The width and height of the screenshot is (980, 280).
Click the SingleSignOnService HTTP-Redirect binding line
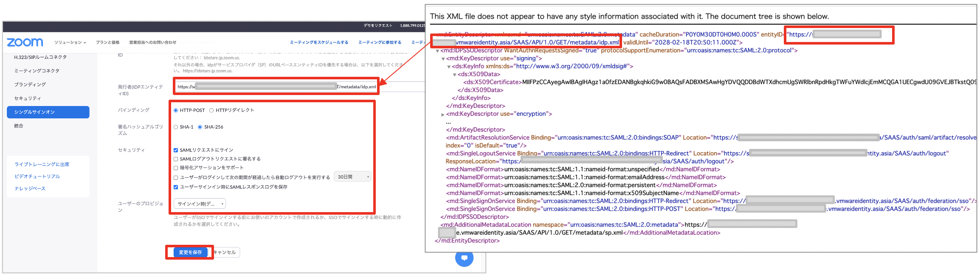coord(711,201)
